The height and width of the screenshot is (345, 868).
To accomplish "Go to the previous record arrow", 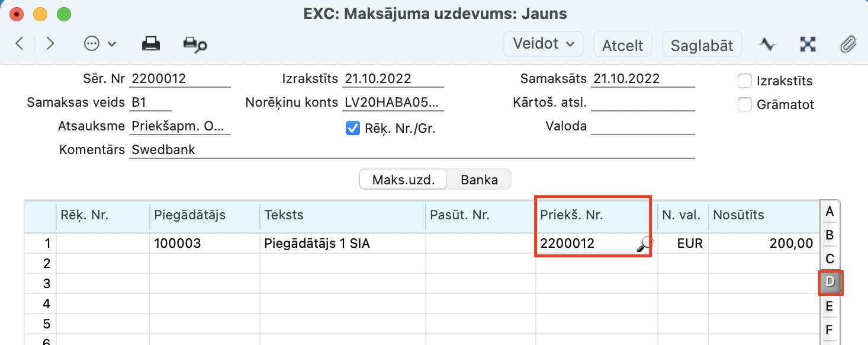I will [20, 43].
